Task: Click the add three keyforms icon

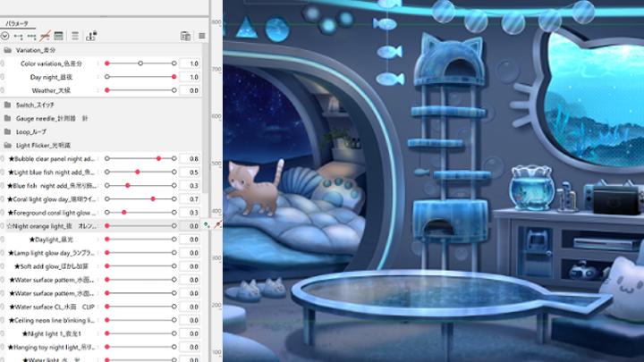Action: (x=31, y=37)
